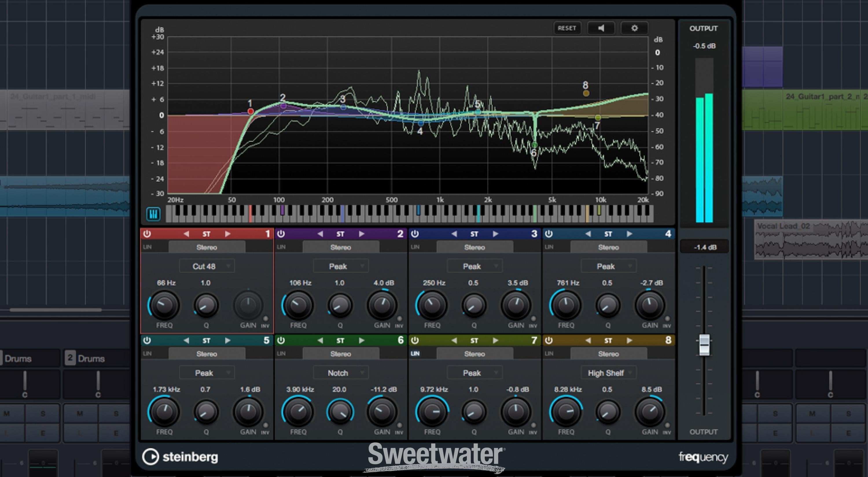Toggle band 5 power button

[147, 340]
